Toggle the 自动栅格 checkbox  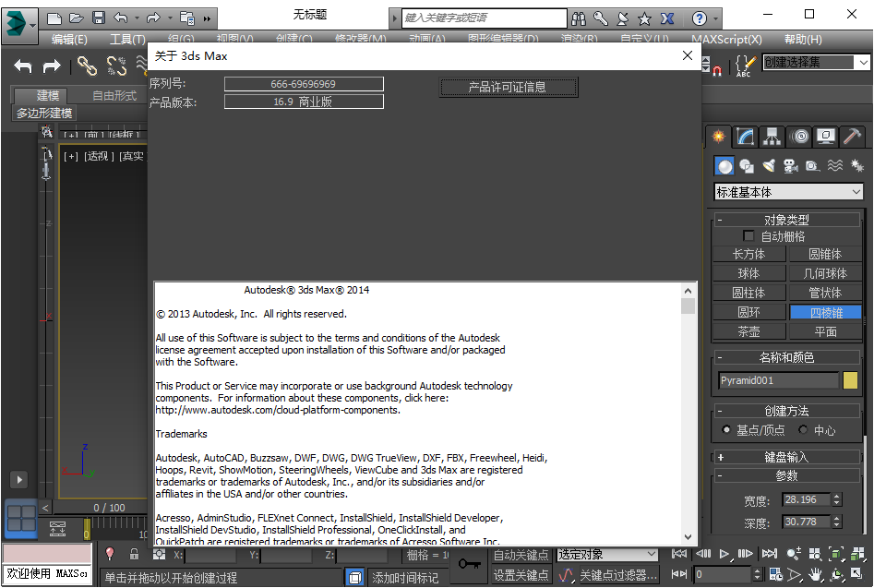coord(748,235)
